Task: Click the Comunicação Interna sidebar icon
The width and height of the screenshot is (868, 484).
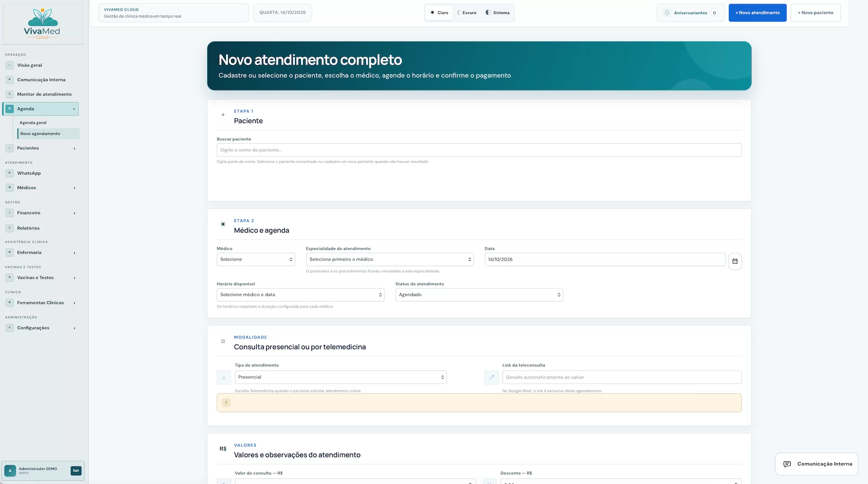Action: coord(9,80)
